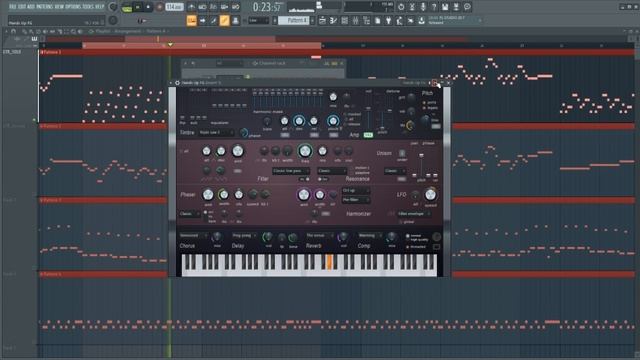Toggle pattern/song mode switch
This screenshot has width=640, height=360.
[x=127, y=7]
